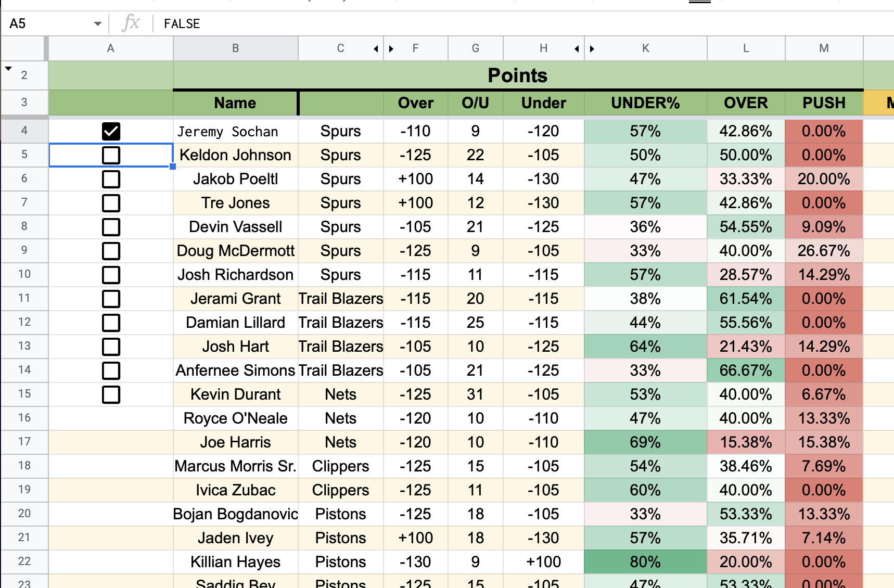
Task: Expand hidden columns right arrow before column F
Action: click(x=391, y=49)
